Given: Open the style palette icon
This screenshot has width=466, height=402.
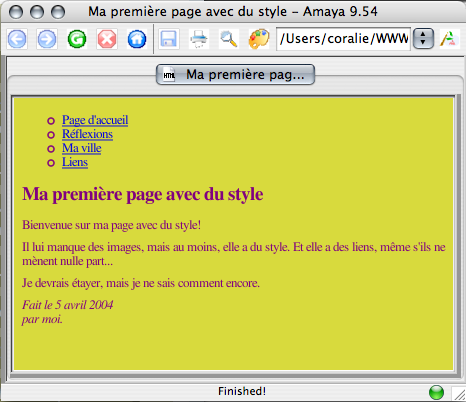Looking at the screenshot, I should pos(259,39).
